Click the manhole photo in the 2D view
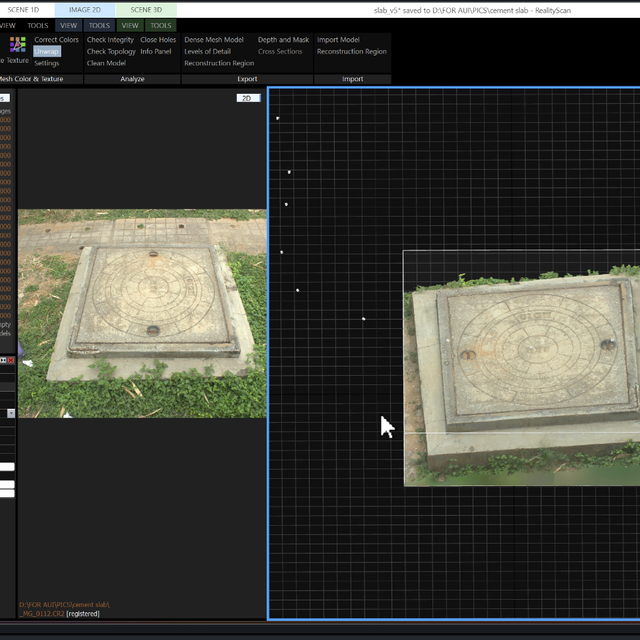 tap(142, 313)
